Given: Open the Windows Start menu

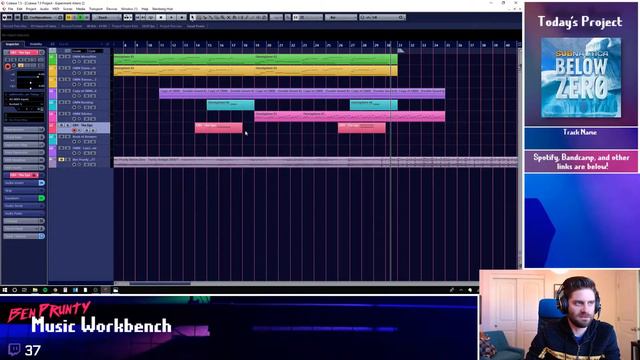Looking at the screenshot, I should click(4, 290).
